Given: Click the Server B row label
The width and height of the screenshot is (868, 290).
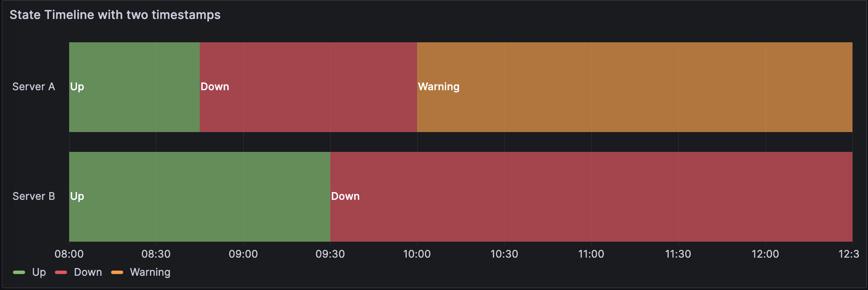Looking at the screenshot, I should [x=34, y=196].
